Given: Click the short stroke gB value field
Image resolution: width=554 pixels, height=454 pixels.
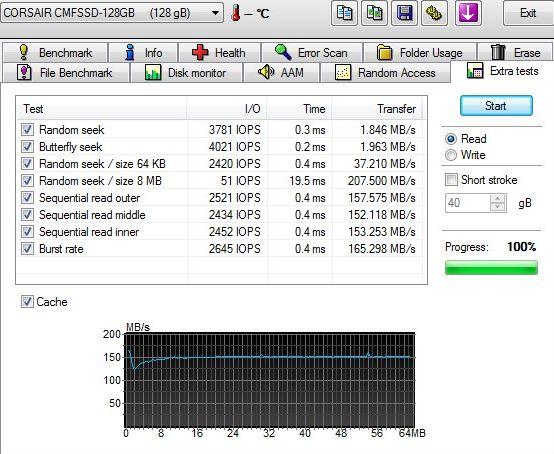Looking at the screenshot, I should (467, 203).
